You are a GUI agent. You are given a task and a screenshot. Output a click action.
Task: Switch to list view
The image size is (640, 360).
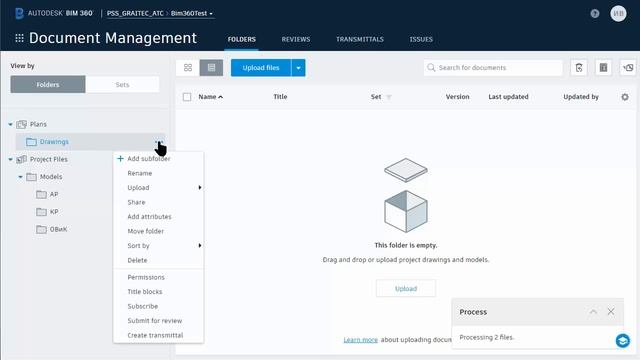pos(211,68)
